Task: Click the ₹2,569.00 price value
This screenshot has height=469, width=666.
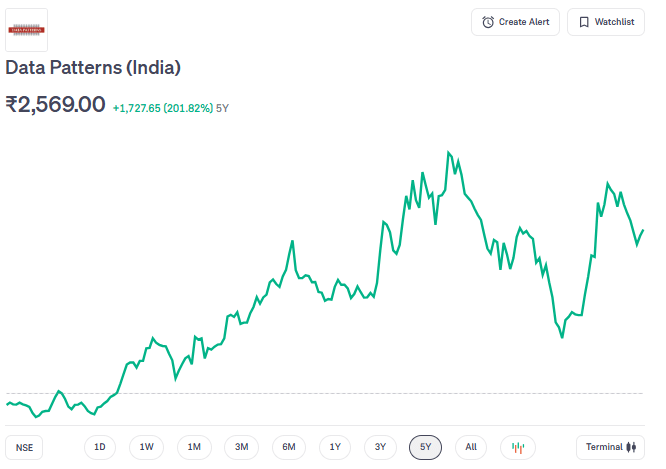Action: pyautogui.click(x=55, y=105)
